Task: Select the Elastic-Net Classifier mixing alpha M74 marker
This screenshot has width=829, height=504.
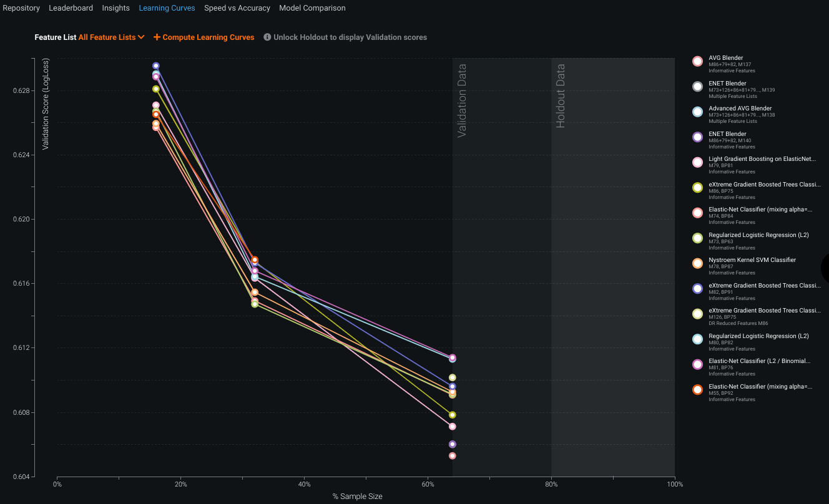Action: point(697,213)
